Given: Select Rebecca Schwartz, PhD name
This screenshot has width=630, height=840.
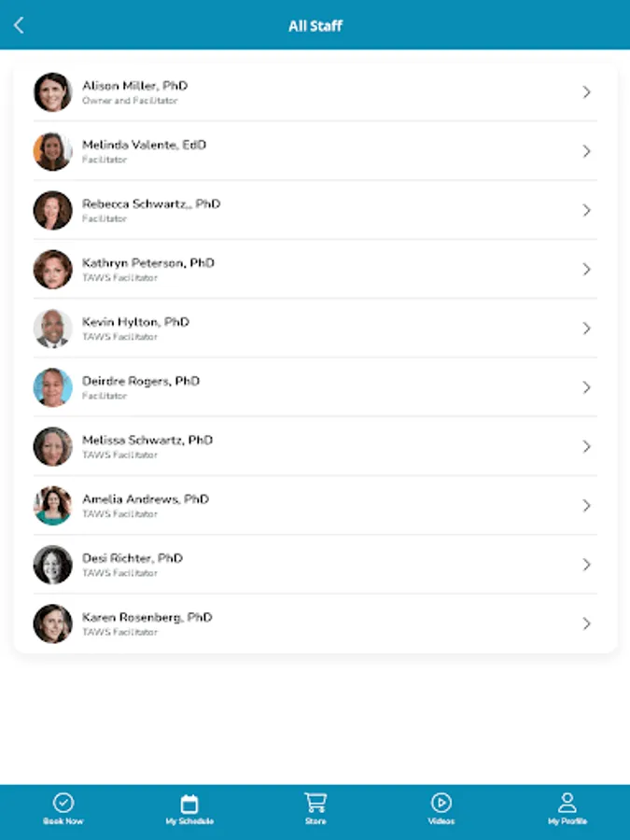Looking at the screenshot, I should (151, 203).
